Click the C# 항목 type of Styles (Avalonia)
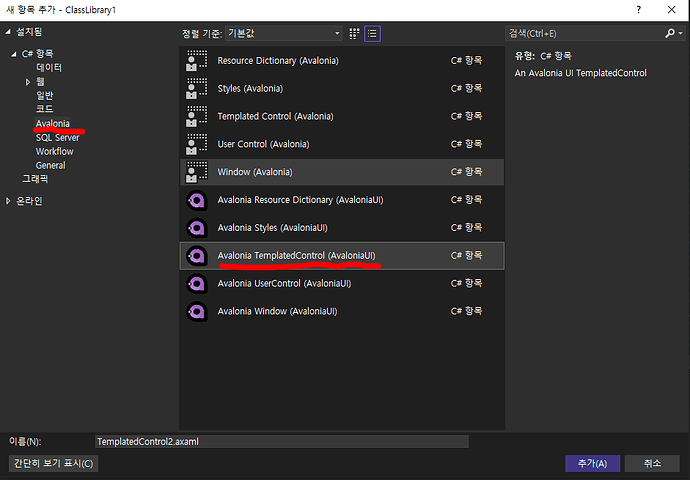Viewport: 690px width, 480px height. 466,88
